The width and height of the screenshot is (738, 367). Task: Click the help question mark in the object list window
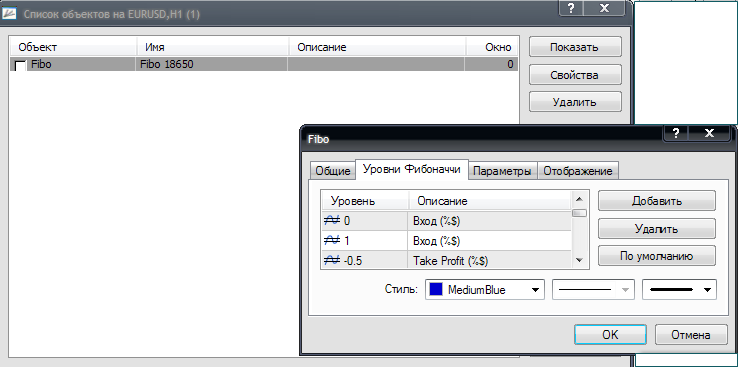coord(571,8)
